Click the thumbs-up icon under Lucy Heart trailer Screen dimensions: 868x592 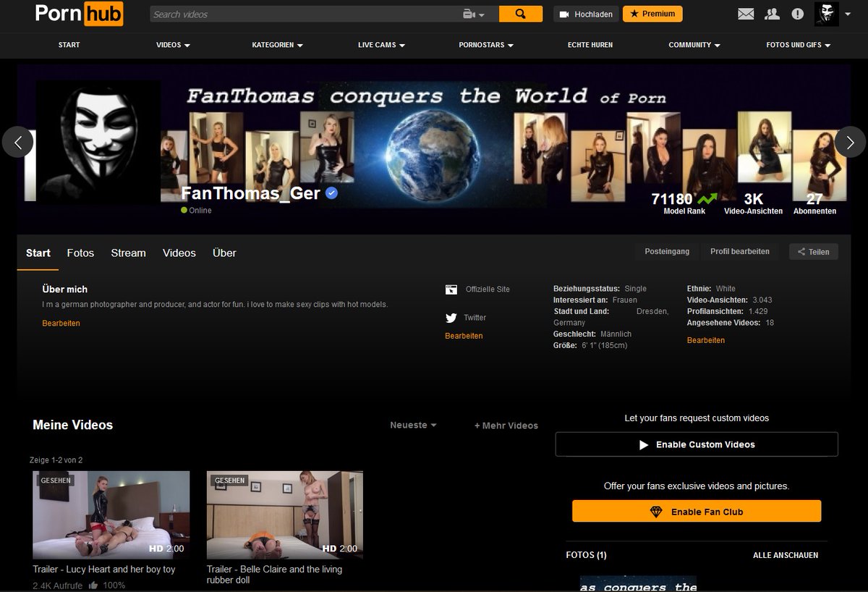[93, 585]
